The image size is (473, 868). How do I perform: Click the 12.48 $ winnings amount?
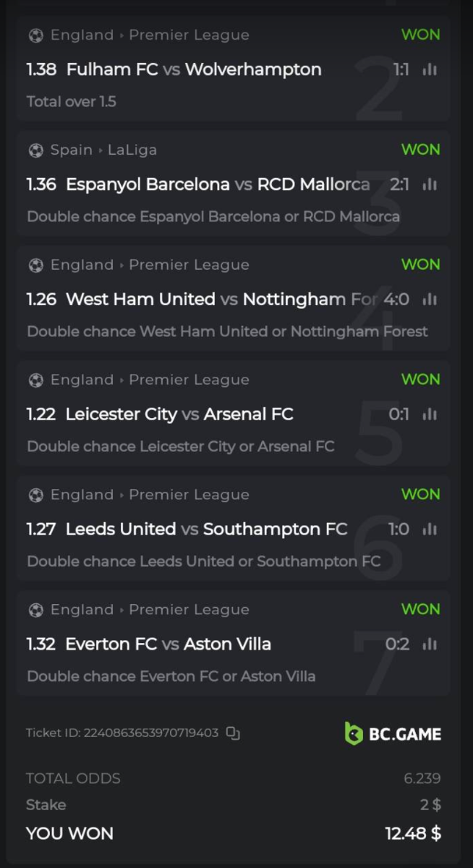(x=412, y=833)
